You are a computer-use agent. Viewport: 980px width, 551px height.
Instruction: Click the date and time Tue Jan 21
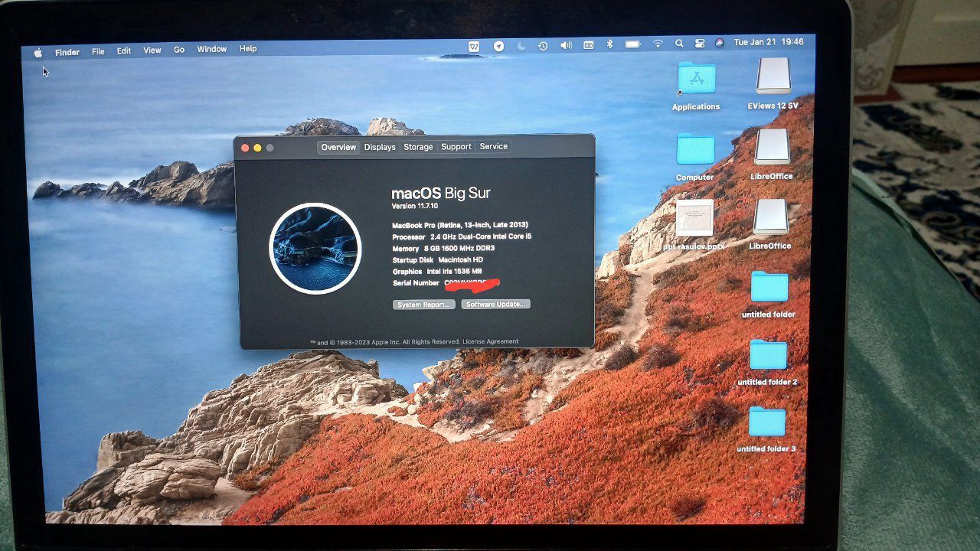coord(769,42)
